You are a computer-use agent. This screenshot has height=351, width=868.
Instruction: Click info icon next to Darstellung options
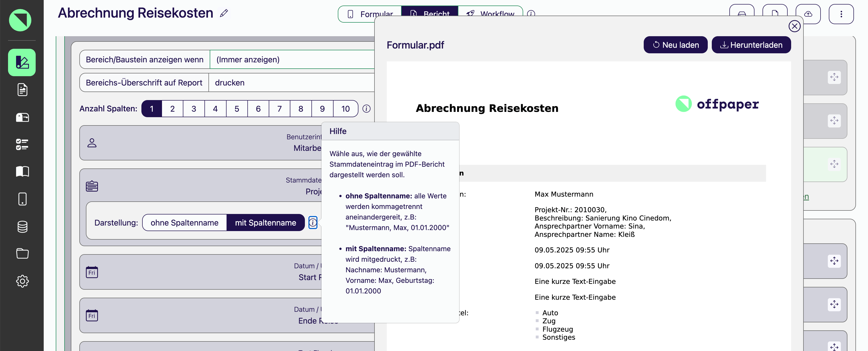pyautogui.click(x=313, y=223)
